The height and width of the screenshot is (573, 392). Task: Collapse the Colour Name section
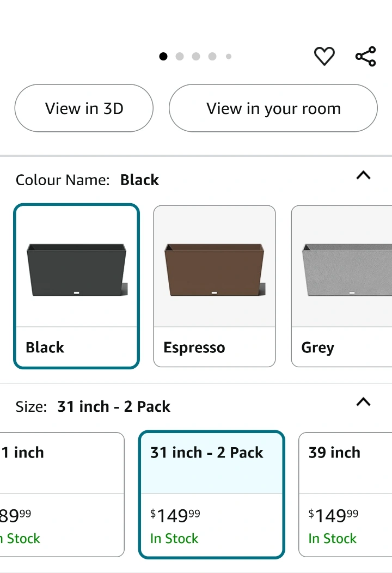(363, 176)
